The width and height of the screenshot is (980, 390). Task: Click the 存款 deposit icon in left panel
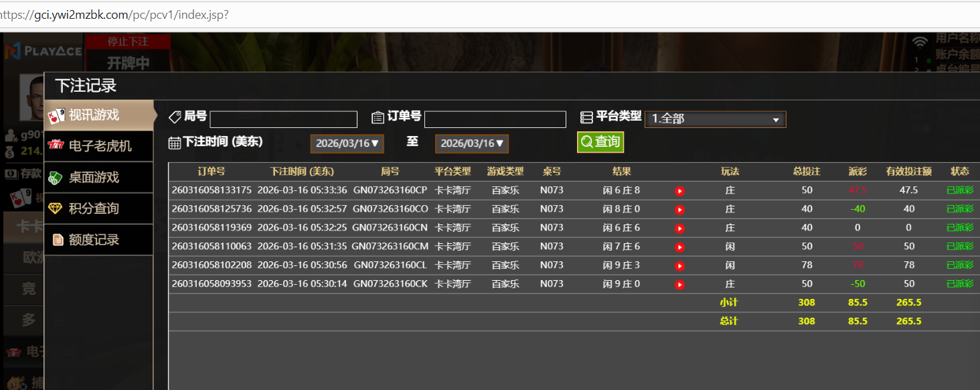(11, 174)
